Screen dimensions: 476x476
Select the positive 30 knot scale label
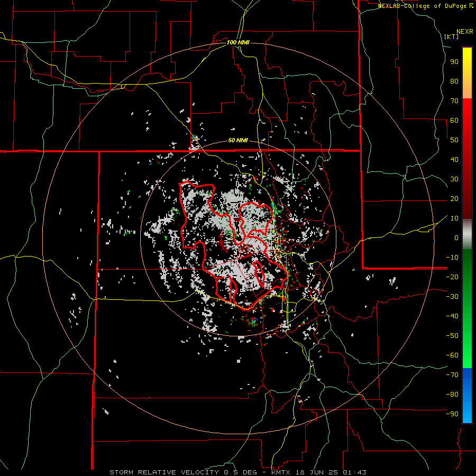point(454,179)
